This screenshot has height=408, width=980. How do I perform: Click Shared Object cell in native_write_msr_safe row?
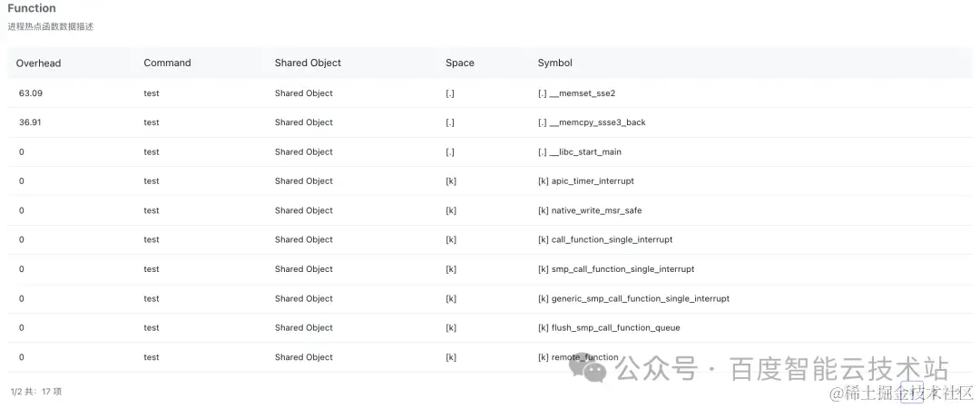click(304, 210)
